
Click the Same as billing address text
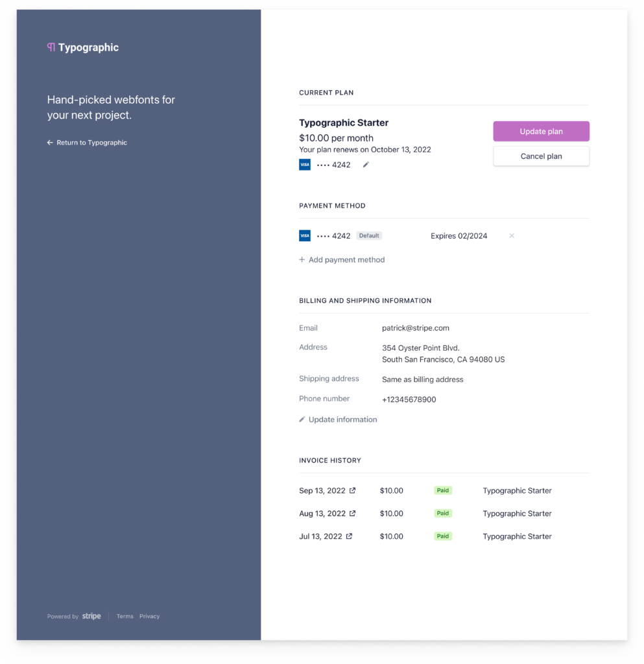click(x=423, y=379)
